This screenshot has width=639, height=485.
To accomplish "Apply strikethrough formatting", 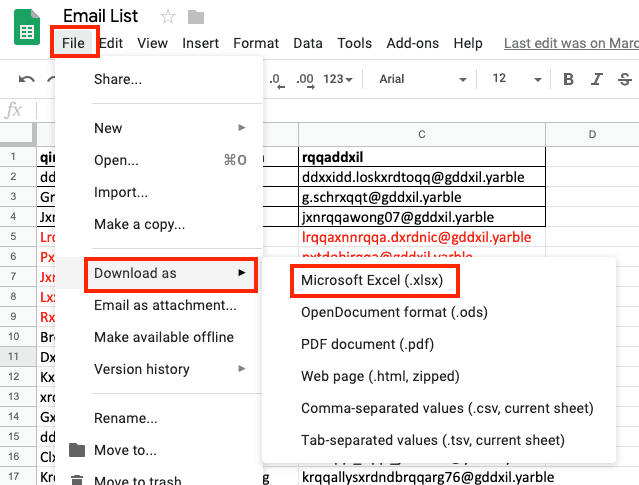I will coord(625,80).
